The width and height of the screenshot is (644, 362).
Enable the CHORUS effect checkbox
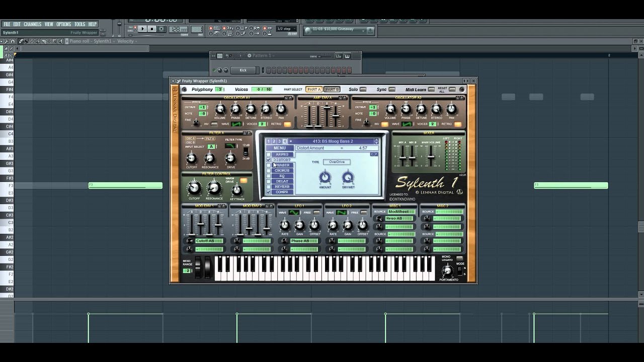[268, 171]
